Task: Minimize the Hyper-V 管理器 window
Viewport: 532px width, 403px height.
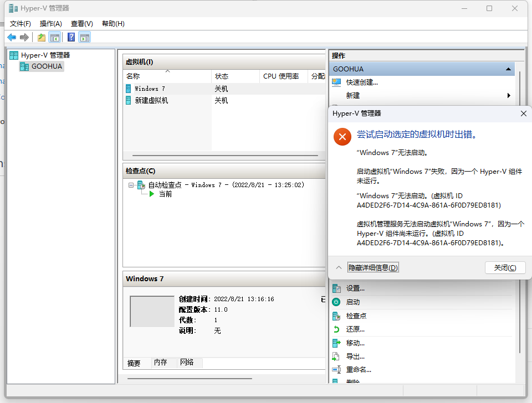Action: tap(464, 8)
